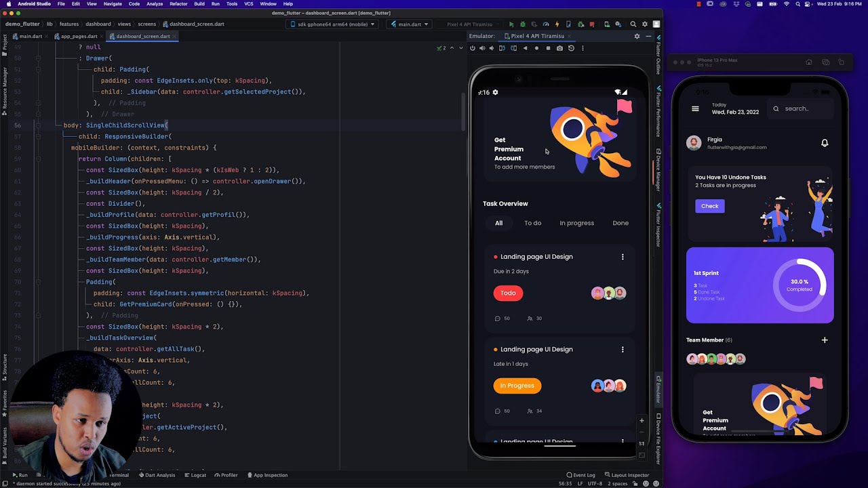Open emulator extended controls three dots

click(x=583, y=48)
